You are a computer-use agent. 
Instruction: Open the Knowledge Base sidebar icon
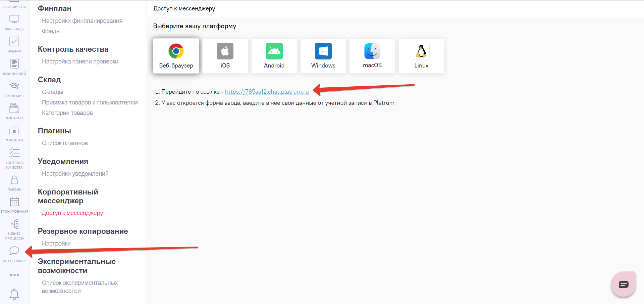pos(14,67)
